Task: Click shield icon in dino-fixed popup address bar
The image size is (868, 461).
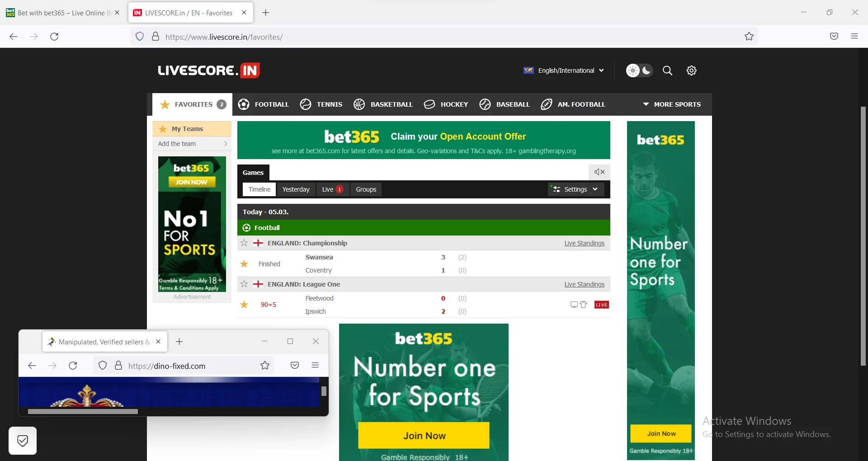Action: pyautogui.click(x=103, y=366)
